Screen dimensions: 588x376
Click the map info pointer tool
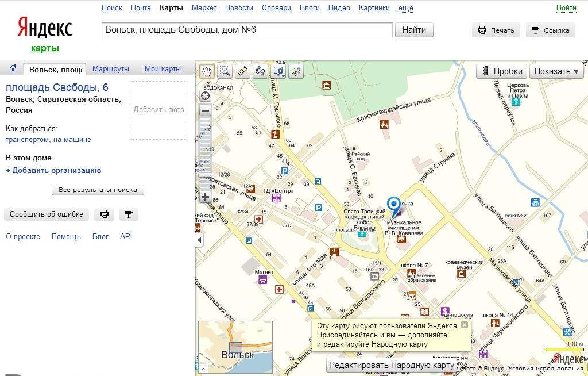(296, 71)
